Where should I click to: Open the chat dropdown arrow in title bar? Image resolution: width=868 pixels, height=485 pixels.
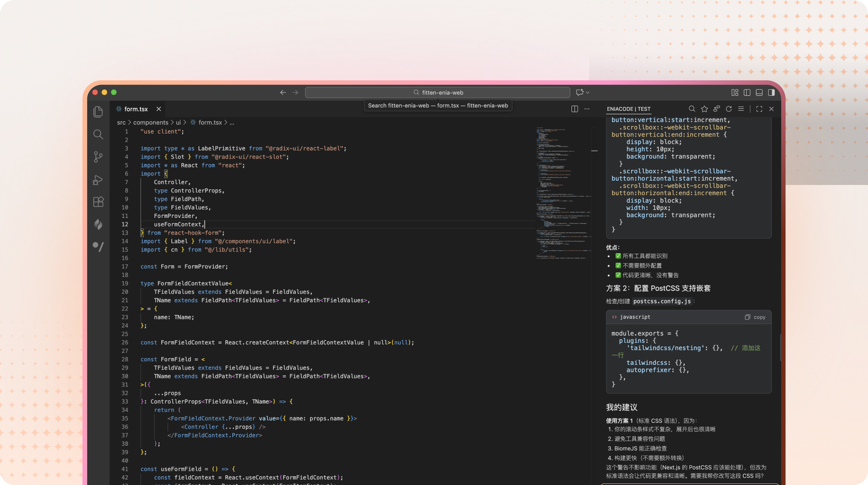pos(588,93)
